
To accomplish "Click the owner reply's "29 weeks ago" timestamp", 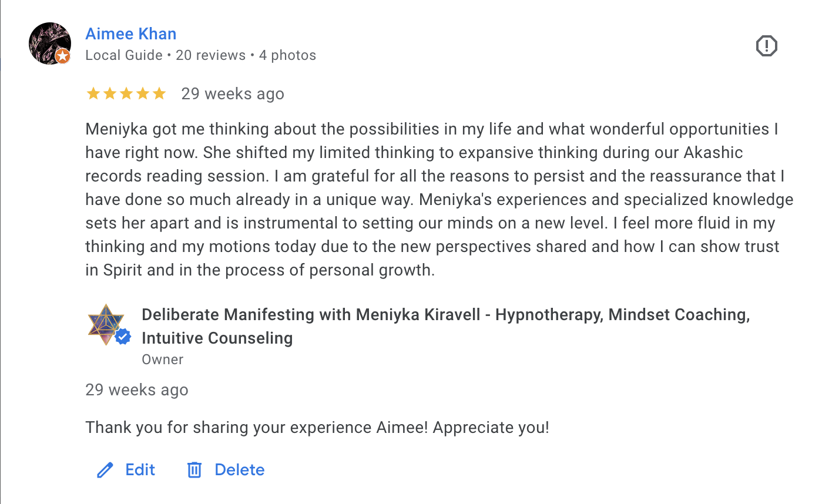I will pos(136,390).
